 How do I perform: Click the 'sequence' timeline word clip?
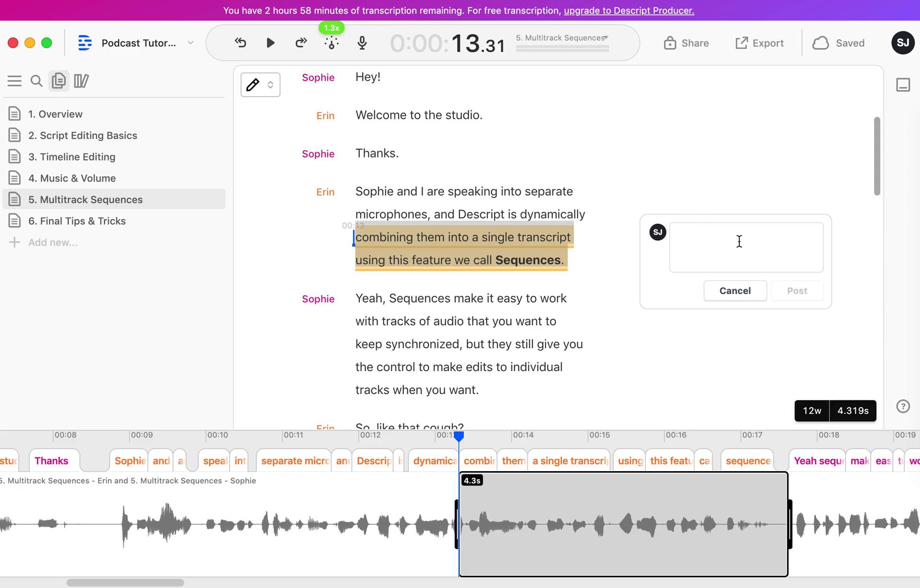(747, 461)
